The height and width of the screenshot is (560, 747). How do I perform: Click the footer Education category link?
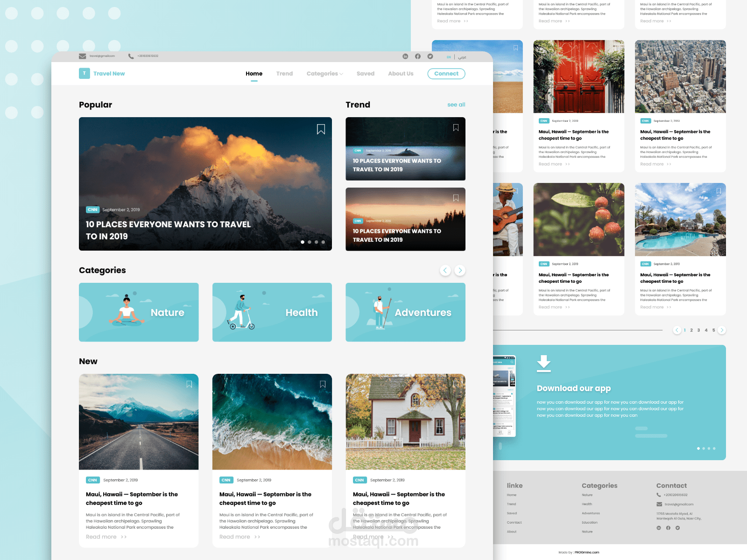[590, 523]
